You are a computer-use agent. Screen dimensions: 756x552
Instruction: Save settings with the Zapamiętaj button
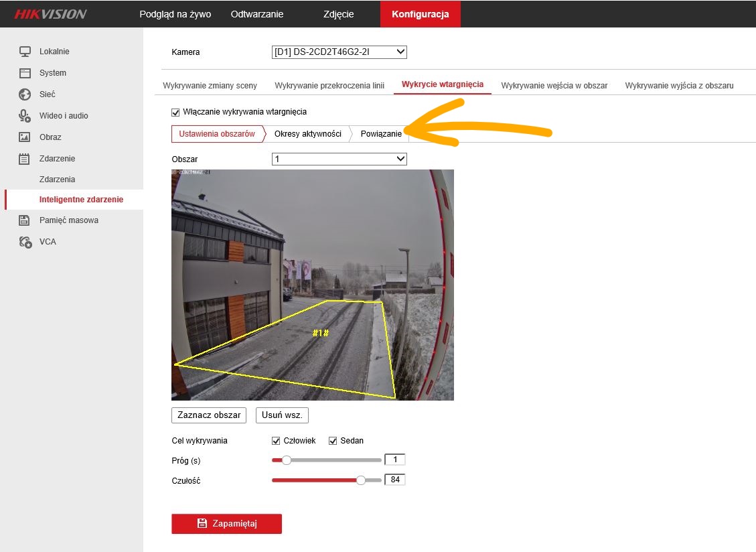click(226, 524)
